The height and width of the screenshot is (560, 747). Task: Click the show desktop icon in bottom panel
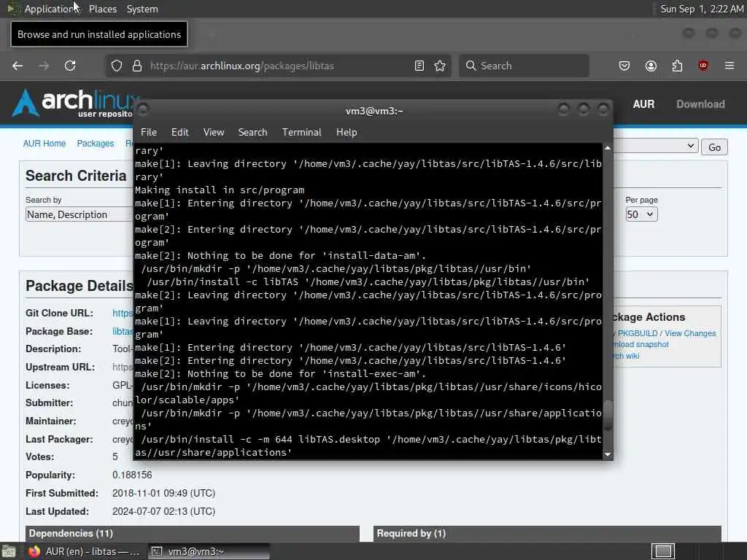[x=8, y=552]
